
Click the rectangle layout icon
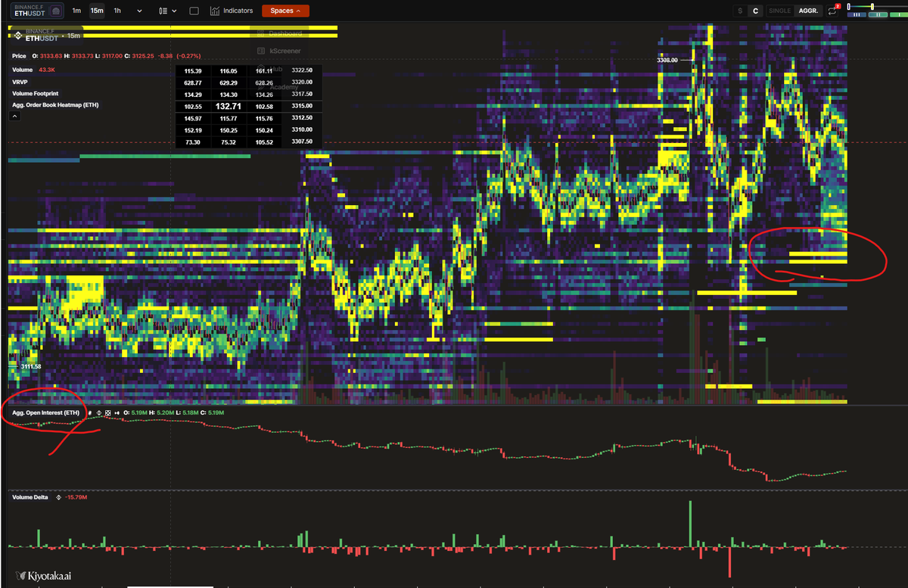(194, 11)
